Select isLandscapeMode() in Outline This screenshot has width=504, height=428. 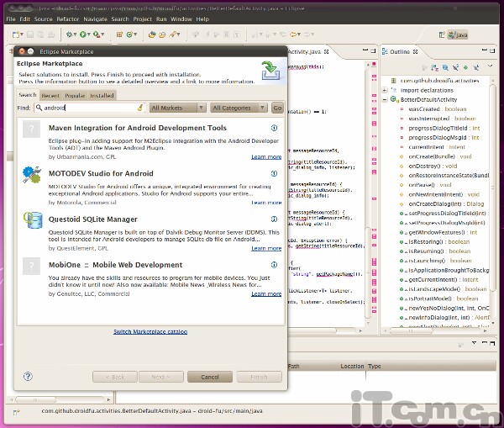(447, 289)
